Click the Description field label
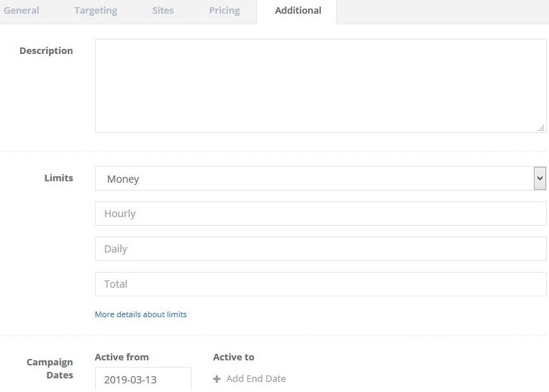Screen dimensions: 549x392 [46, 51]
